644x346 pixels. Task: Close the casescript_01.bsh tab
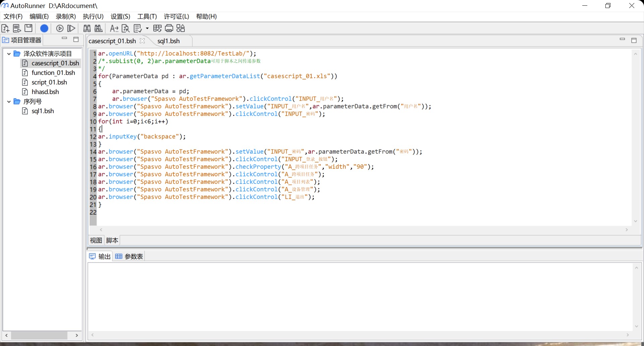[x=142, y=41]
